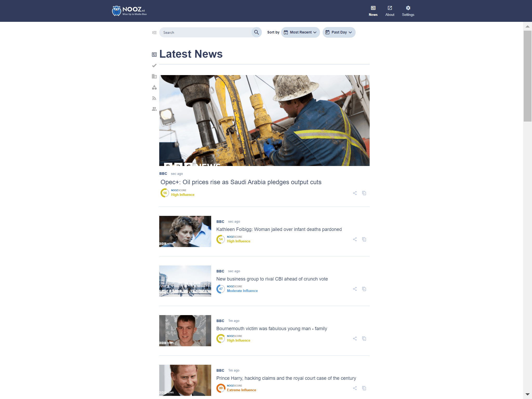Share the Opec+ oil prices article
This screenshot has width=532, height=399.
click(x=355, y=193)
